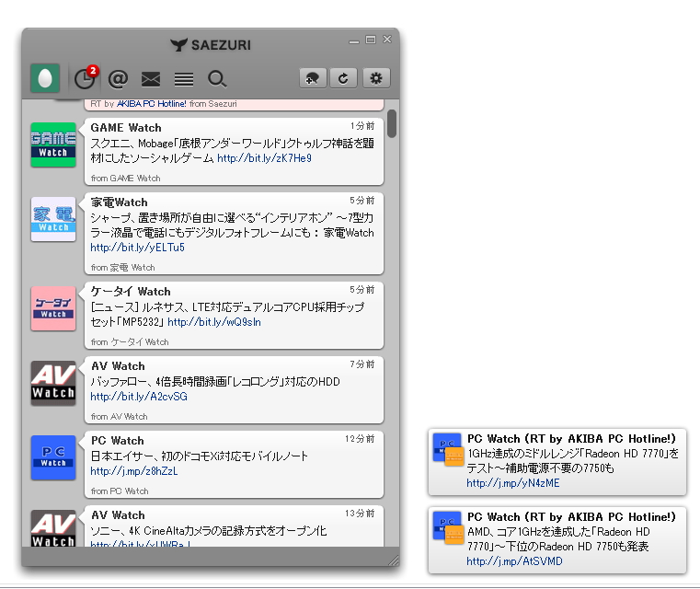Open link http://j.mp/AtSVMD in notification
Screen dimensions: 700x589
pyautogui.click(x=514, y=561)
